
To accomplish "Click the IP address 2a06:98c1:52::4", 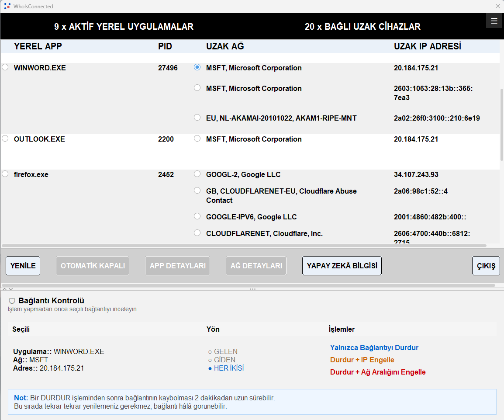I will [421, 191].
